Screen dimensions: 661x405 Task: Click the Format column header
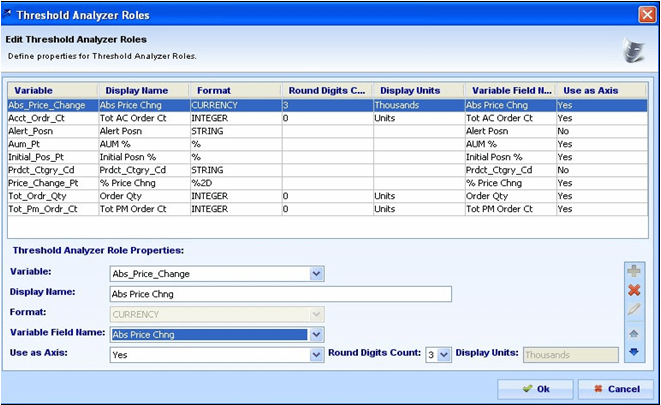(x=236, y=91)
